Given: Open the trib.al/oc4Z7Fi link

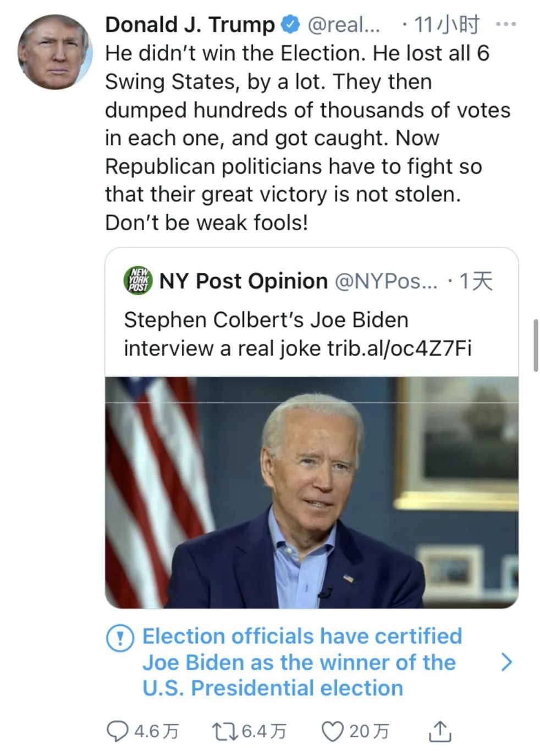Looking at the screenshot, I should click(399, 348).
